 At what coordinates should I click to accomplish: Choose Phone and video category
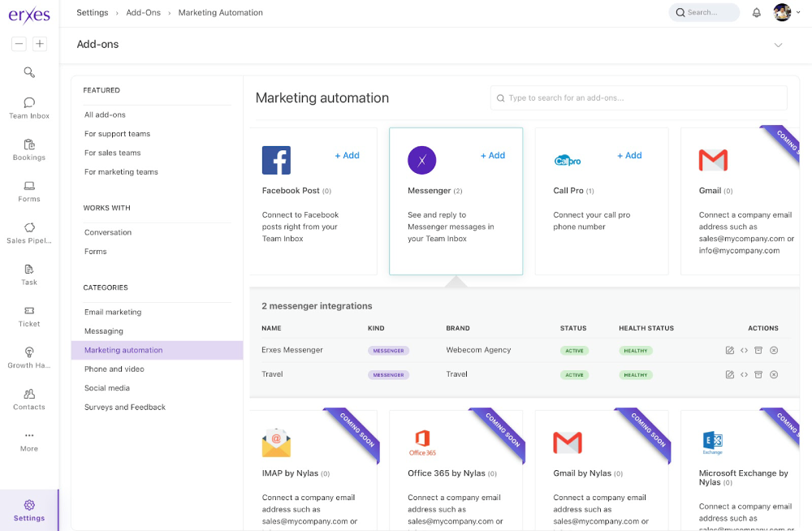tap(114, 369)
